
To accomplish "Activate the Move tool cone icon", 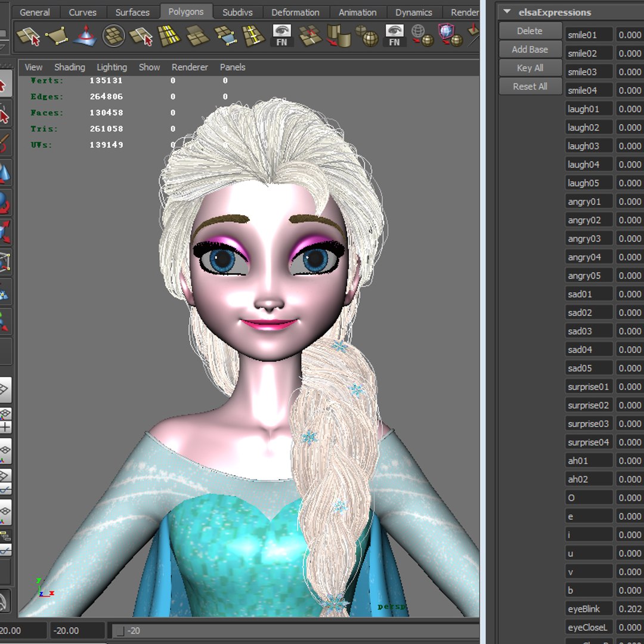I will point(5,174).
